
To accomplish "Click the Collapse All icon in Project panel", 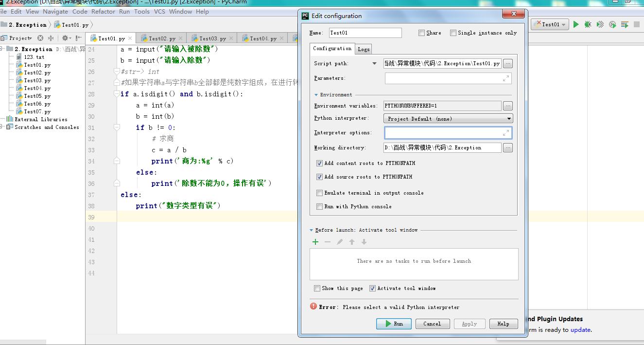I will (x=51, y=38).
